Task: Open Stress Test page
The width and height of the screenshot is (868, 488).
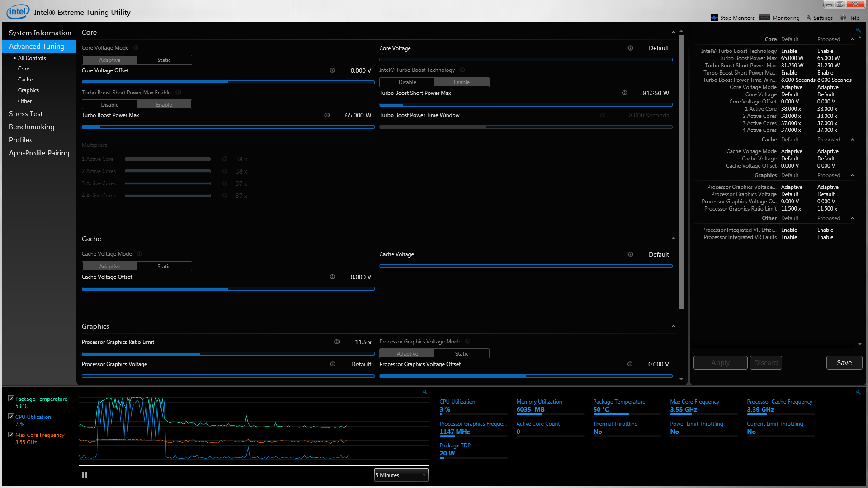Action: pos(26,114)
